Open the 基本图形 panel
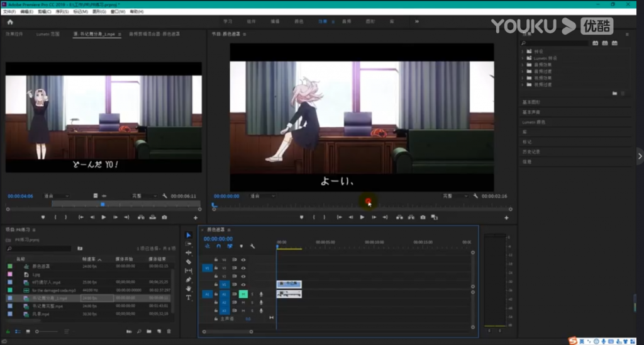The height and width of the screenshot is (345, 644). point(531,102)
